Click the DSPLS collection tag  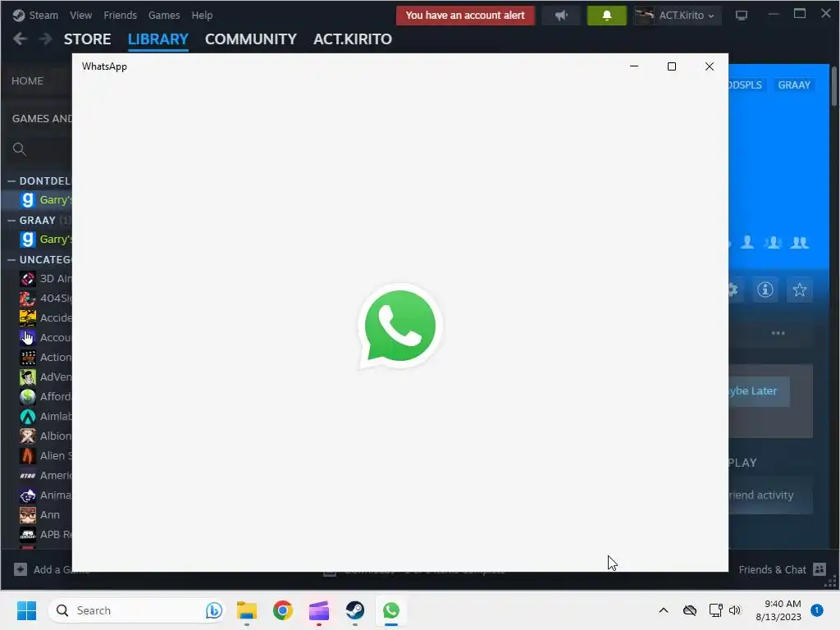(746, 84)
